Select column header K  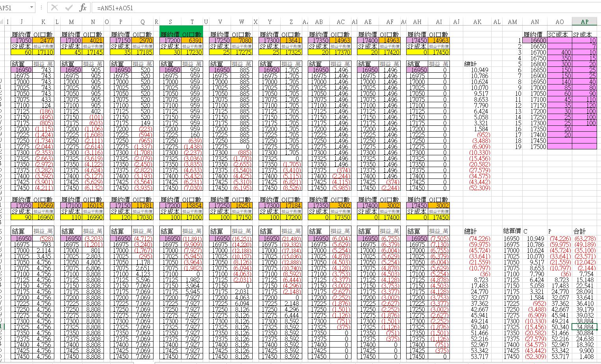coord(43,22)
